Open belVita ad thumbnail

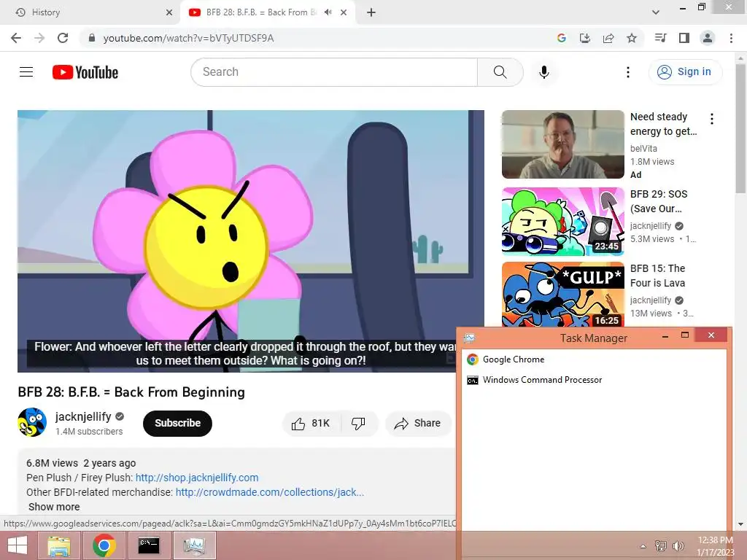click(x=562, y=144)
